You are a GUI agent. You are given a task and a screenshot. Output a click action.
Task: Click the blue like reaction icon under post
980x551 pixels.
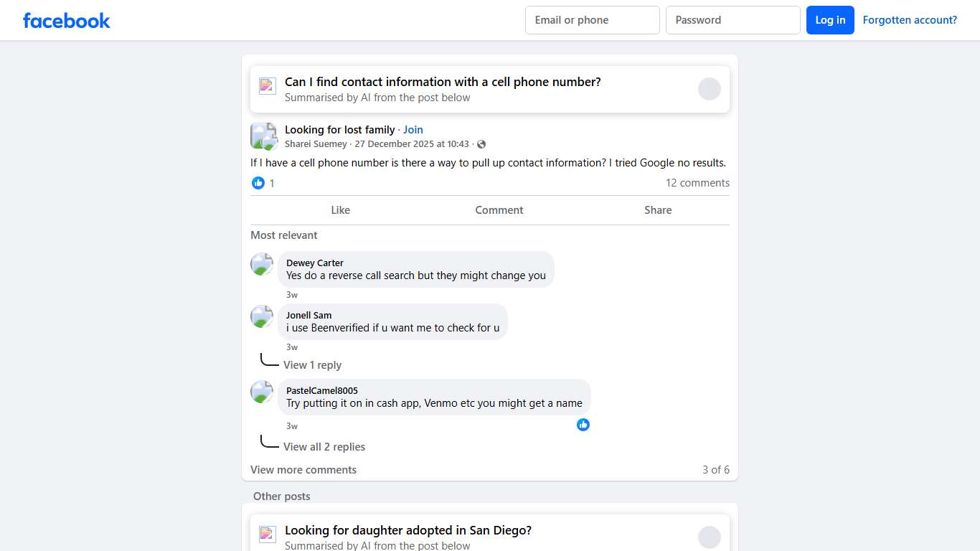258,183
